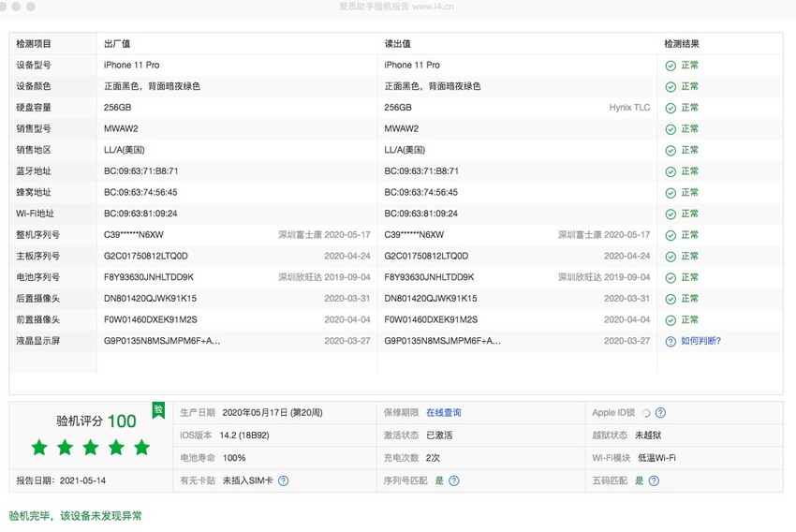796x532 pixels.
Task: Click the green check icon in Wi-Fi地址 row
Action: point(671,214)
